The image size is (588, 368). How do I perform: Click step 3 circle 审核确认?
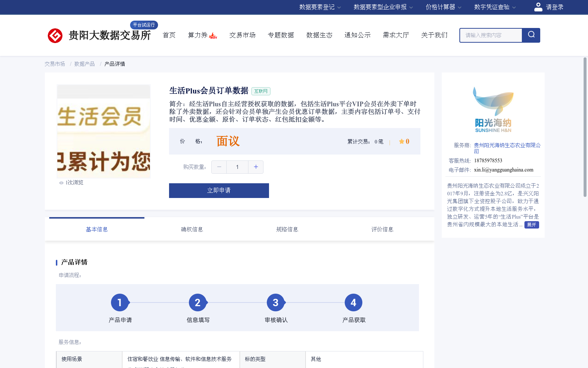[x=276, y=302]
